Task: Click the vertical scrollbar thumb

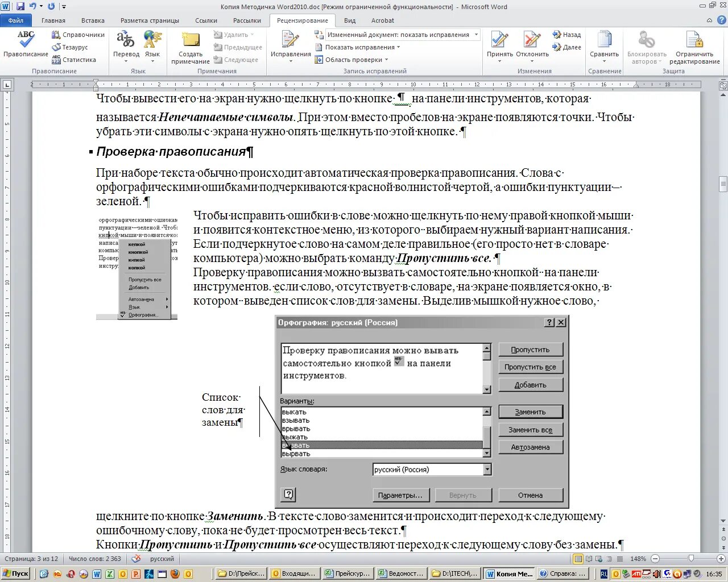Action: [x=723, y=185]
